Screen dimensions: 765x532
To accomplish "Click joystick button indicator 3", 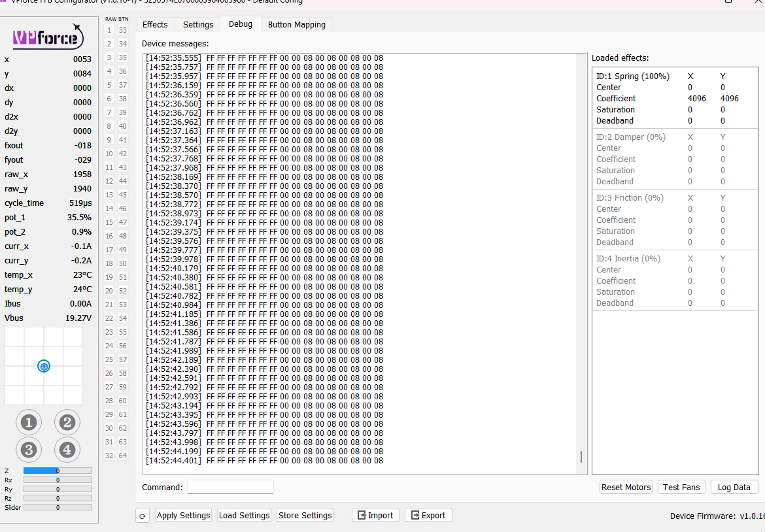I will pos(29,450).
